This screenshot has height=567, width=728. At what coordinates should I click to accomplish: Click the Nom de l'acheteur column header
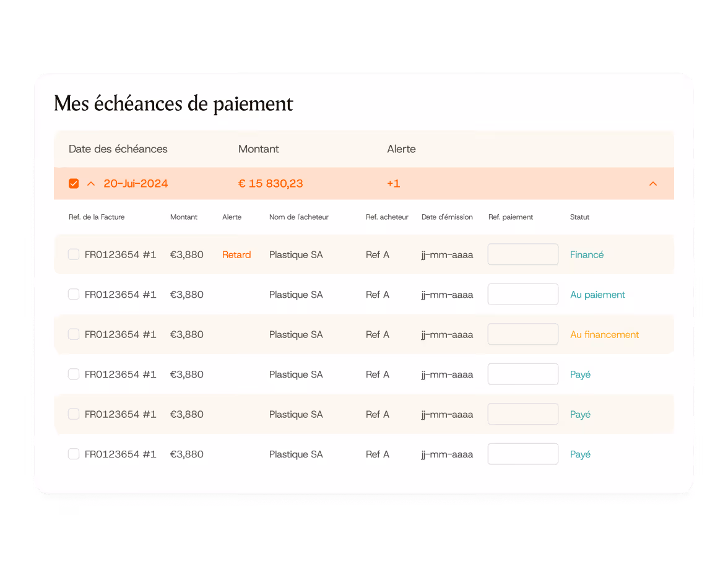point(298,217)
